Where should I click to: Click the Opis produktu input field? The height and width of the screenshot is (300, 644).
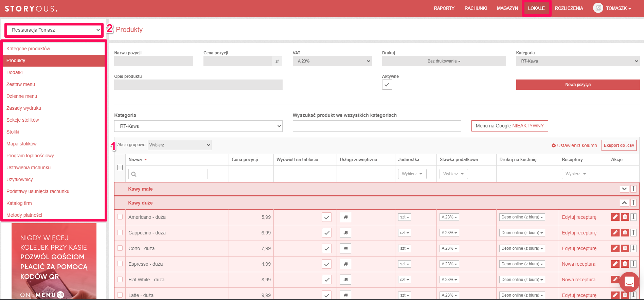[x=198, y=85]
